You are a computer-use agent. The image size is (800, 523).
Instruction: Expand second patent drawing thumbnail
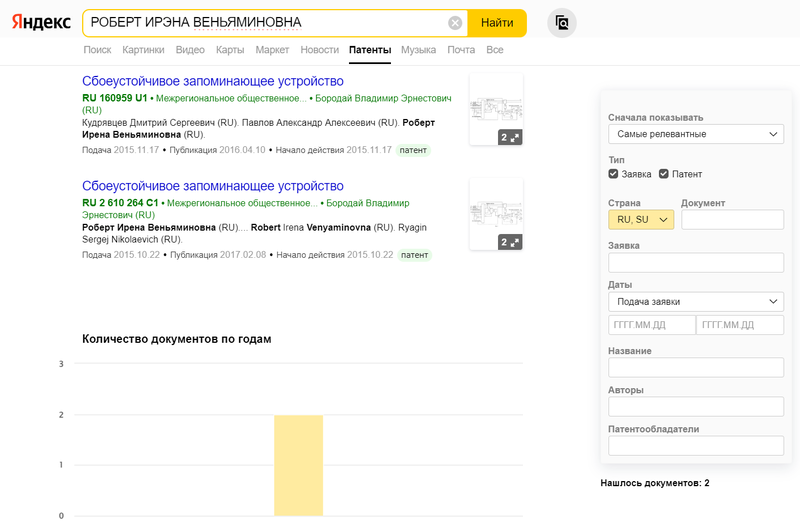coord(510,242)
